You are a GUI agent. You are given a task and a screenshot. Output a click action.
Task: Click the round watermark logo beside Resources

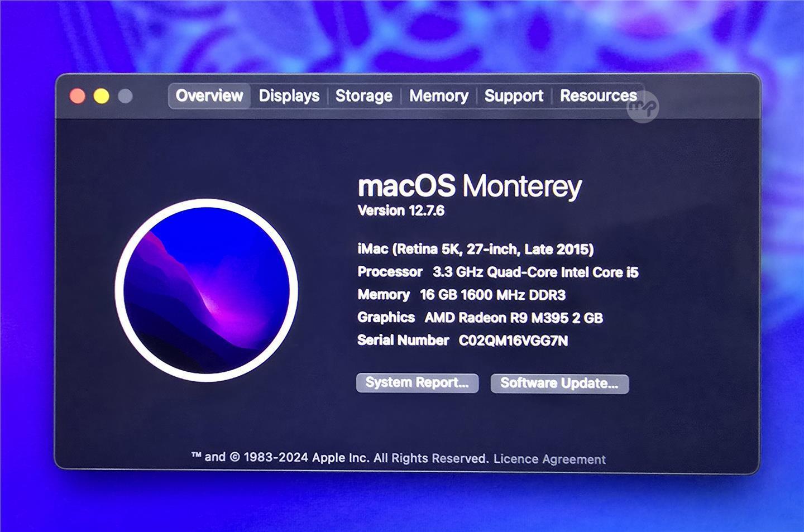643,107
